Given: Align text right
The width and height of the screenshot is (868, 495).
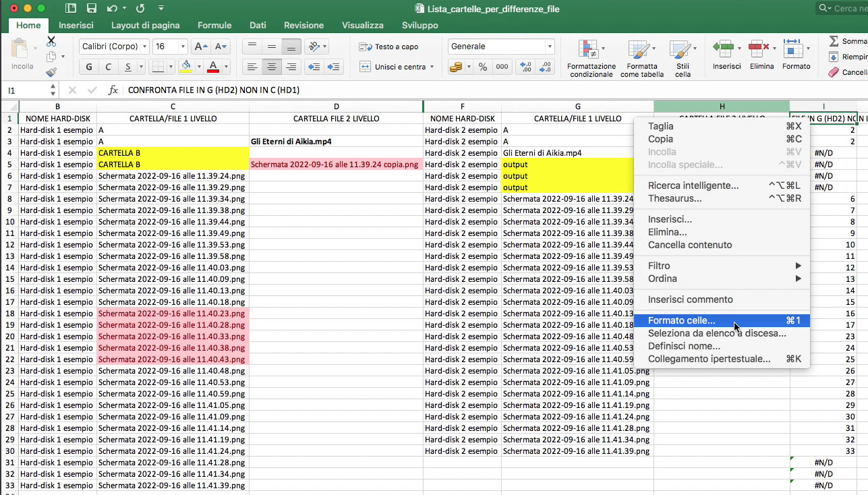Looking at the screenshot, I should pos(291,67).
